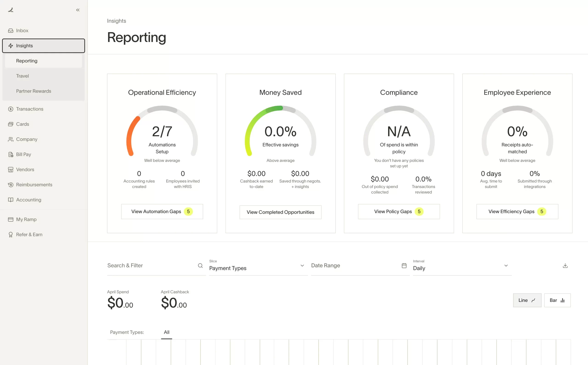
Task: Click the search magnifier icon
Action: (200, 266)
